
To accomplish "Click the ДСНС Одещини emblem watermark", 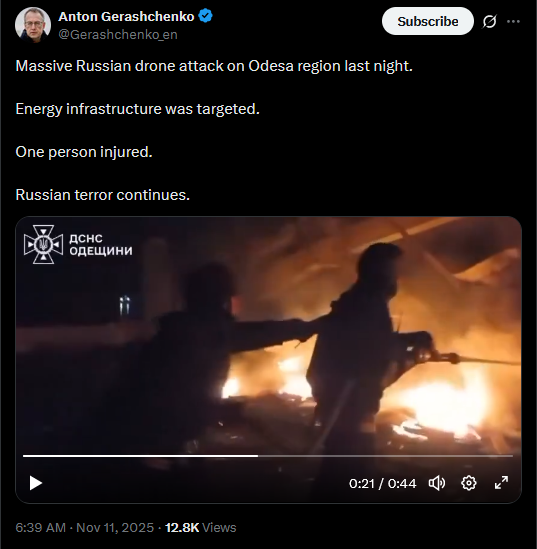I will point(43,244).
